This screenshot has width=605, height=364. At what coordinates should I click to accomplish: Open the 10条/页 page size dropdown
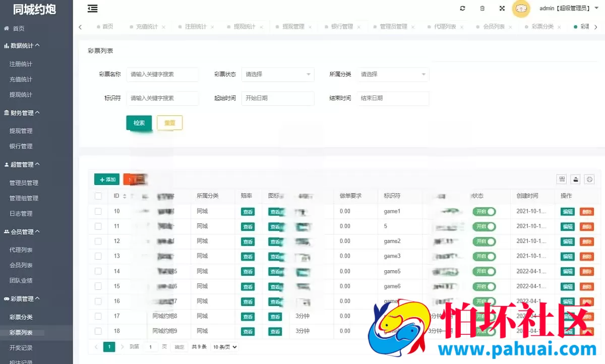(x=224, y=347)
